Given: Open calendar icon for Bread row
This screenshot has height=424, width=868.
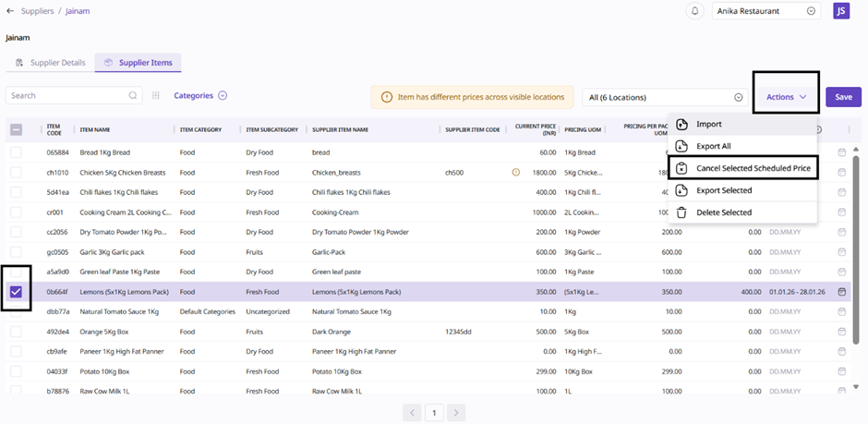Looking at the screenshot, I should [842, 152].
